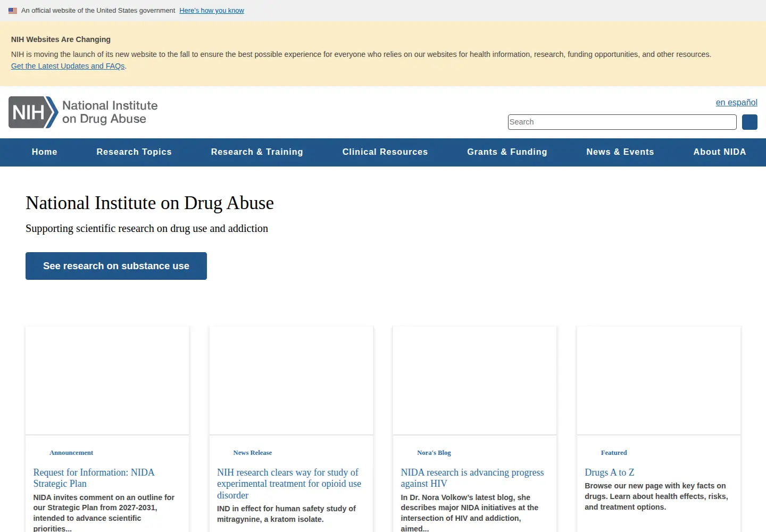Open the "Drugs A to Z" link
Viewport: 766px width, 532px height.
click(x=609, y=472)
